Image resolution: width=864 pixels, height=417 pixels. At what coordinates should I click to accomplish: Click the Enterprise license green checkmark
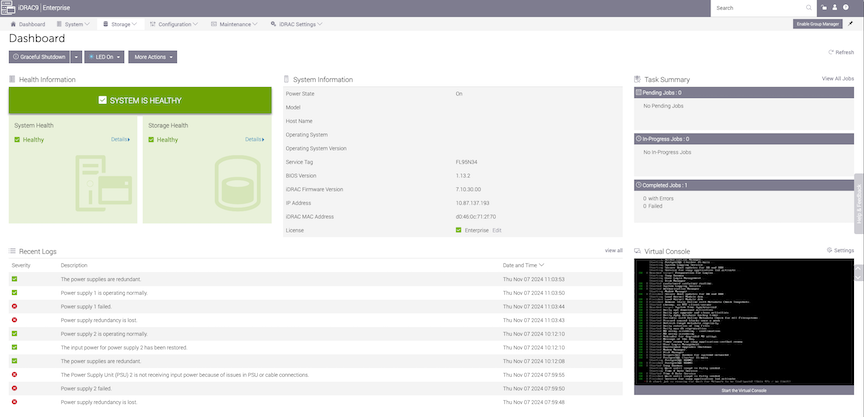[458, 230]
